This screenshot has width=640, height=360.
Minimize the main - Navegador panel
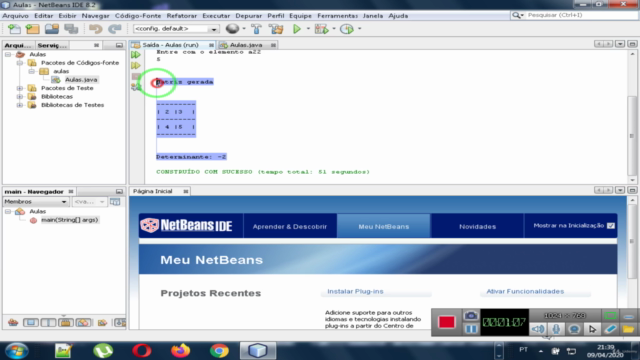pos(119,191)
